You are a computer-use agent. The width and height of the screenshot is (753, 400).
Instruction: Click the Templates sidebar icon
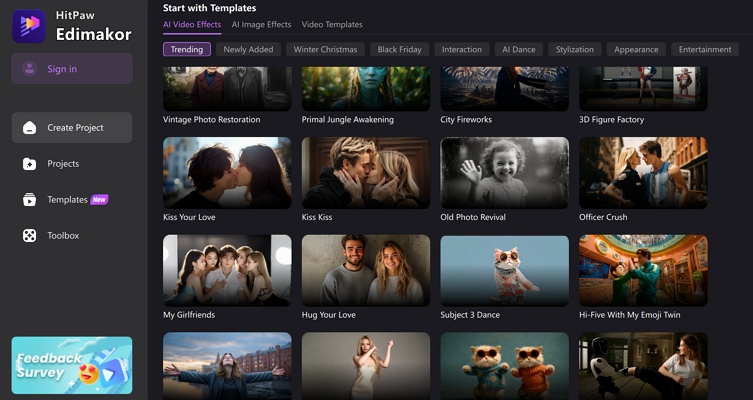click(30, 200)
